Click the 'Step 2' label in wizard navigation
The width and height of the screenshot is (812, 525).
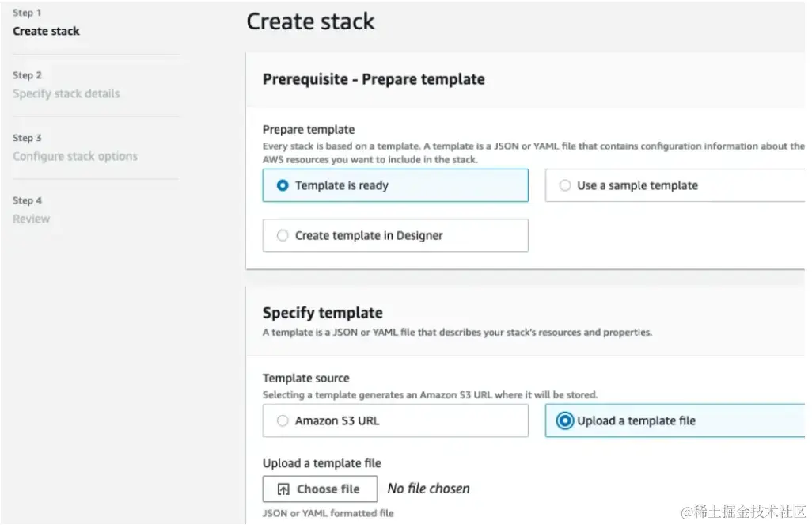coord(27,75)
